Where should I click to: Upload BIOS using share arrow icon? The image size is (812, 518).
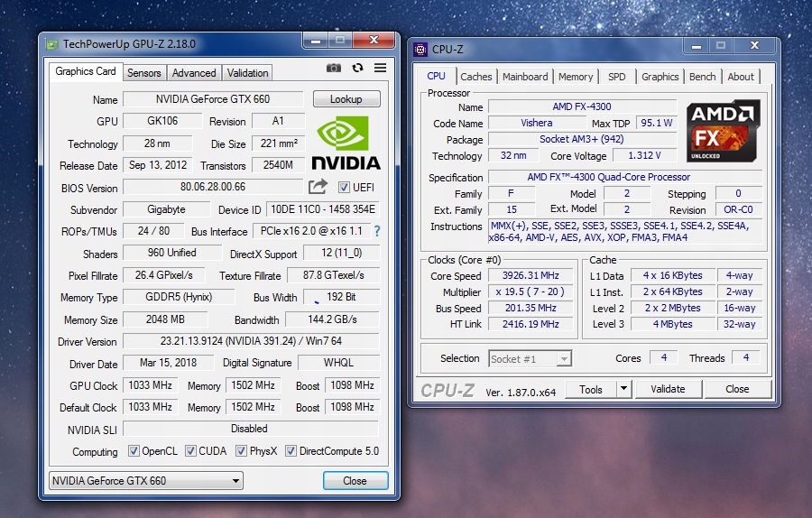(x=318, y=187)
